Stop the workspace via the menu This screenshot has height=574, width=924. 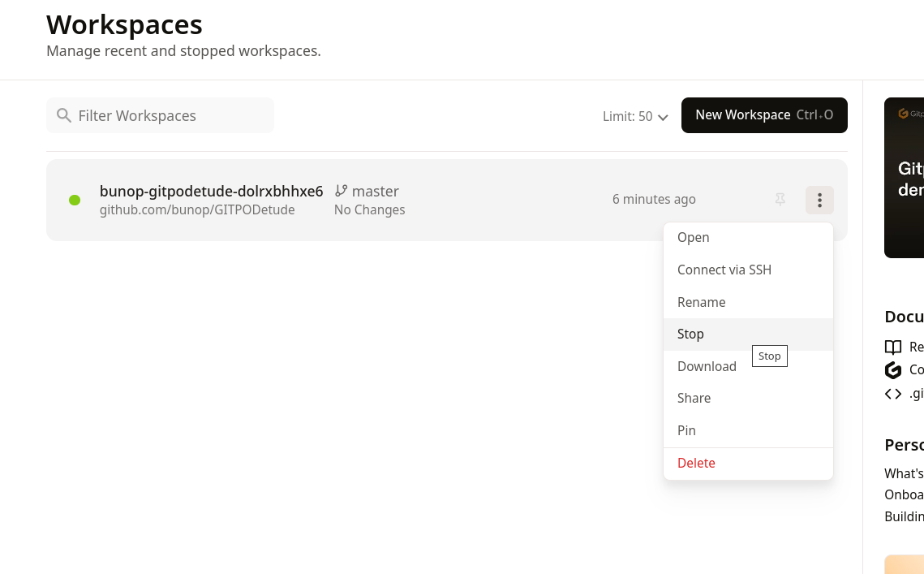(x=691, y=334)
